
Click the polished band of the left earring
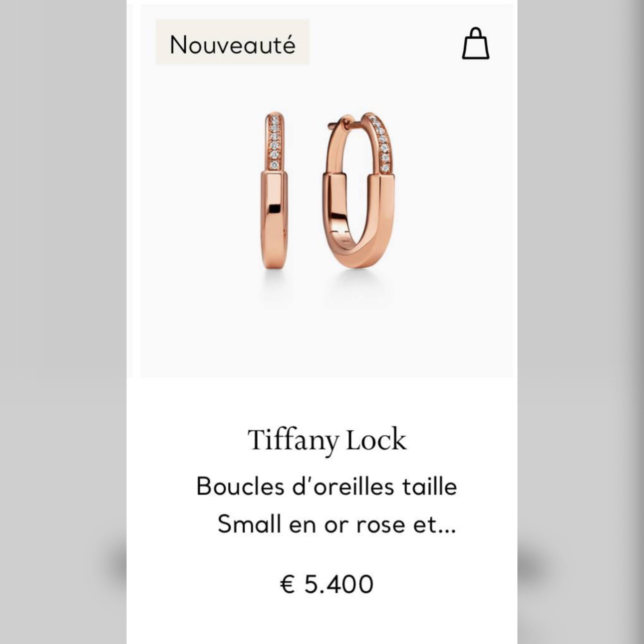pyautogui.click(x=274, y=220)
